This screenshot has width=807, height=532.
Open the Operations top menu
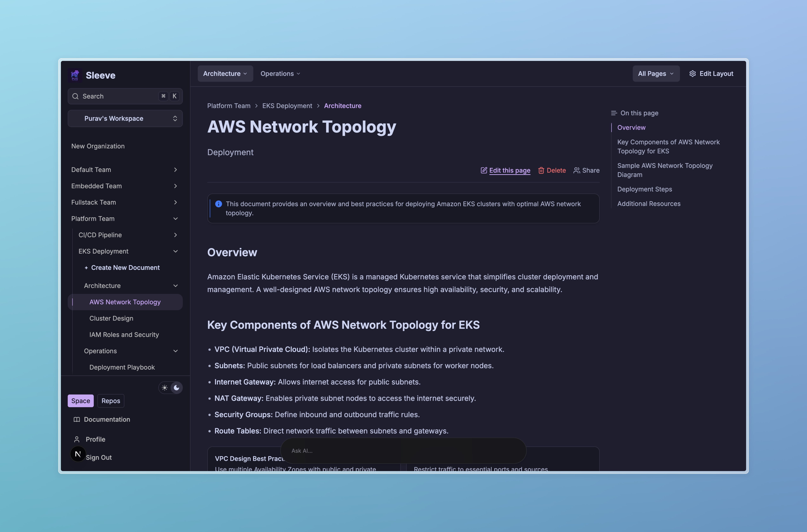(280, 74)
